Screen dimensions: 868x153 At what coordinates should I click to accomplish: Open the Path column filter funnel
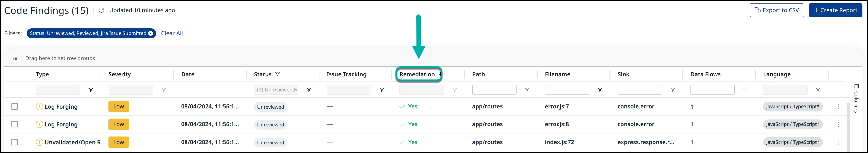[x=527, y=89]
